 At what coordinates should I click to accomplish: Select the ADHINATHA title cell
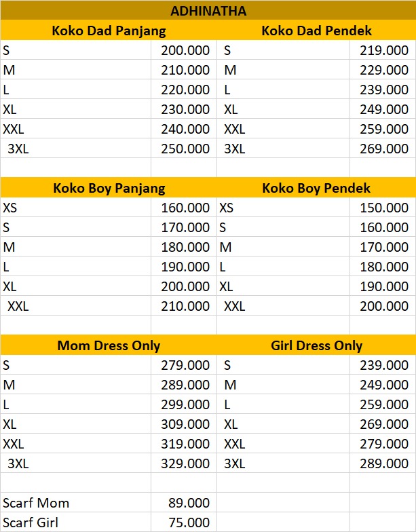[208, 10]
